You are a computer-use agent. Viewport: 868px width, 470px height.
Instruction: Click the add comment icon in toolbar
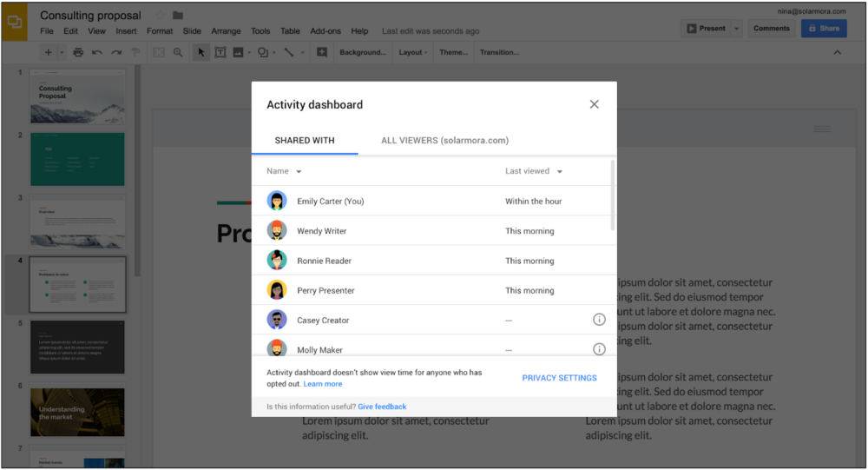tap(322, 52)
